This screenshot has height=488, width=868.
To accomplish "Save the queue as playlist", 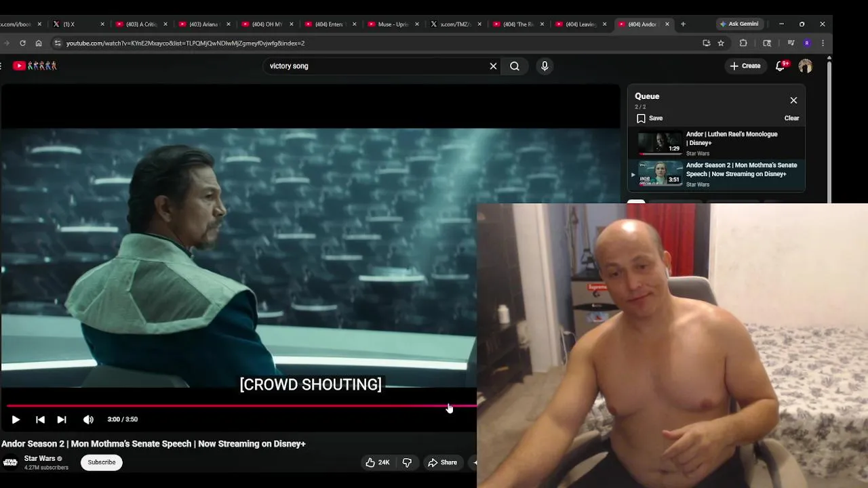I will coord(650,118).
